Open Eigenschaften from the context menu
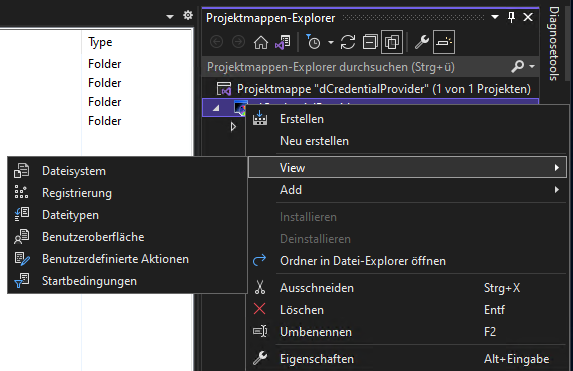 tap(316, 359)
